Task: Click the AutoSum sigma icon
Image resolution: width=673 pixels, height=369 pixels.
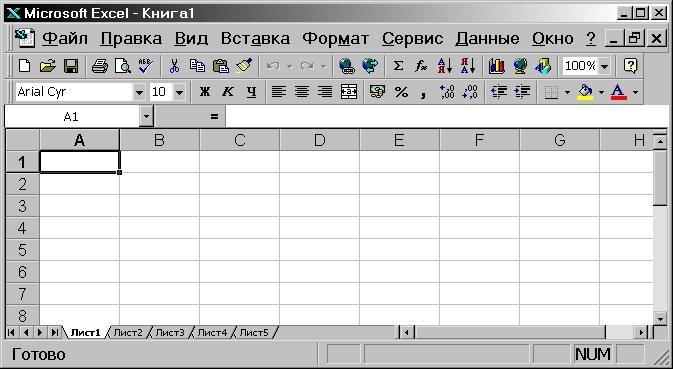Action: (398, 66)
